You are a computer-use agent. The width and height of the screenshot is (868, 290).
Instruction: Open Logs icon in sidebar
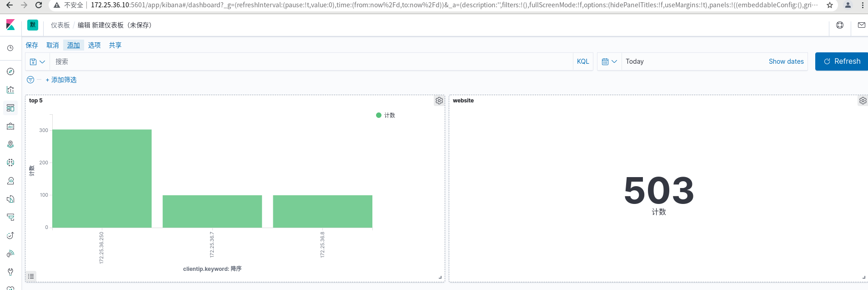[10, 199]
